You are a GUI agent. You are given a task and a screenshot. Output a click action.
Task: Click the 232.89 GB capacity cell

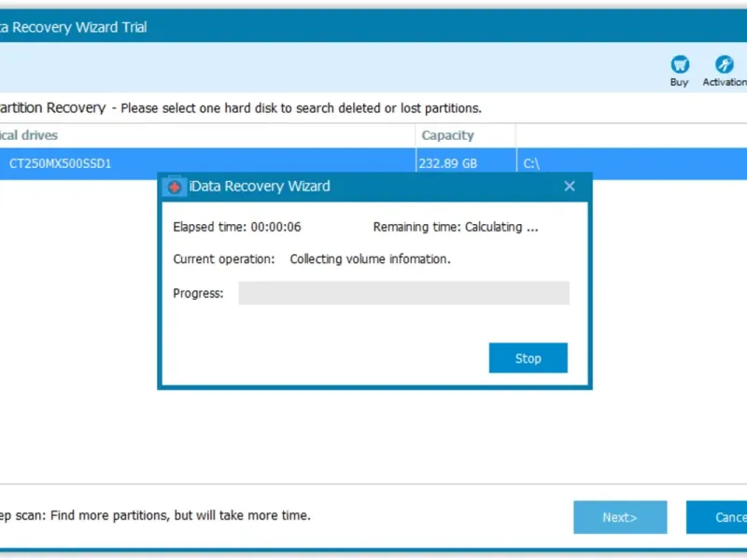click(x=448, y=164)
